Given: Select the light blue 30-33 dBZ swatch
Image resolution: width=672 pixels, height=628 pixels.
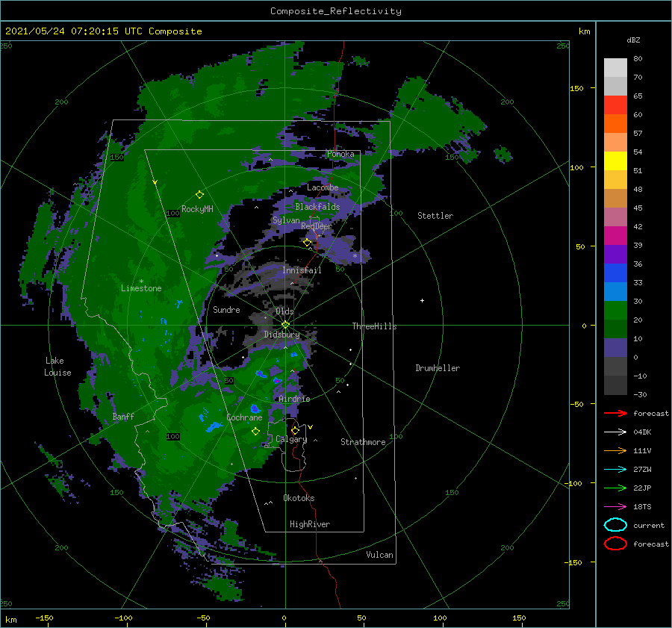Looking at the screenshot, I should (x=615, y=292).
